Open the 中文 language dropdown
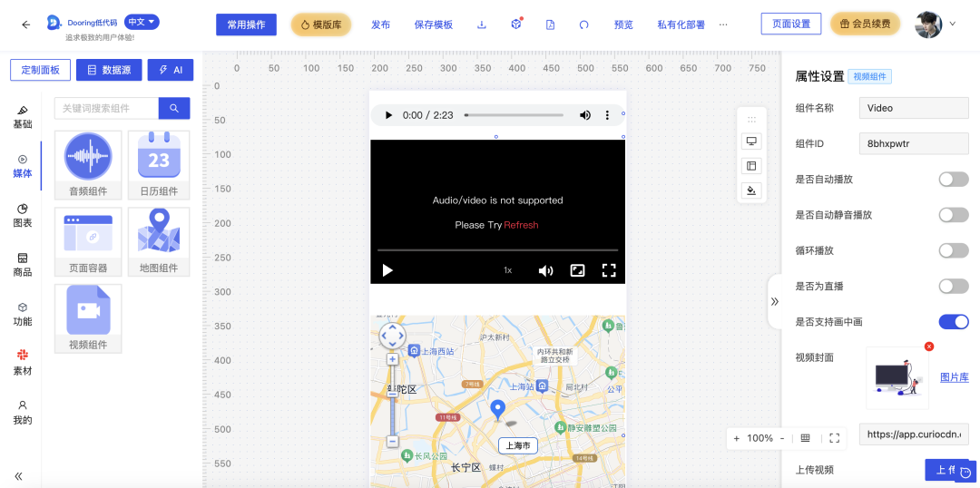The height and width of the screenshot is (488, 980). pyautogui.click(x=142, y=22)
